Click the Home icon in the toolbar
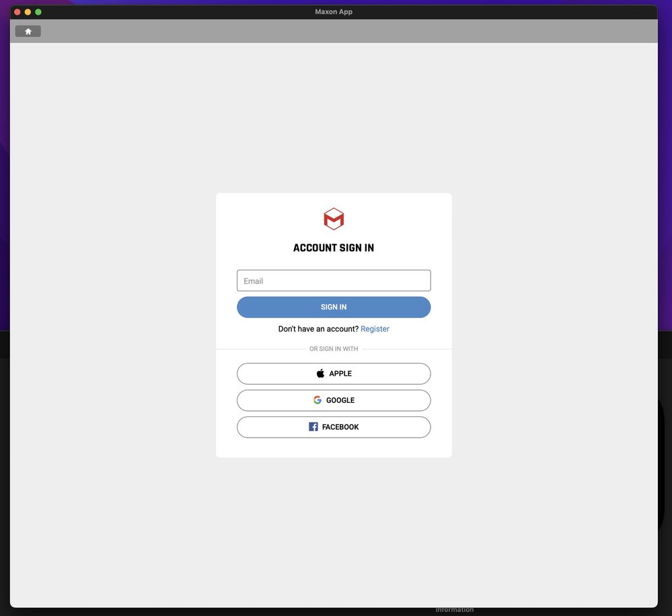672x616 pixels. [28, 32]
